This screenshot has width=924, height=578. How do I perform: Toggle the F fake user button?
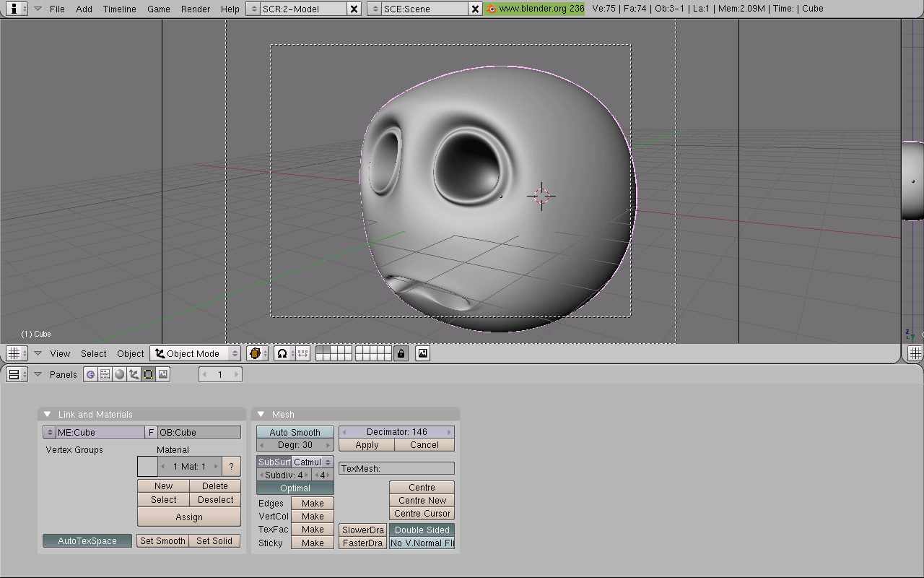151,433
